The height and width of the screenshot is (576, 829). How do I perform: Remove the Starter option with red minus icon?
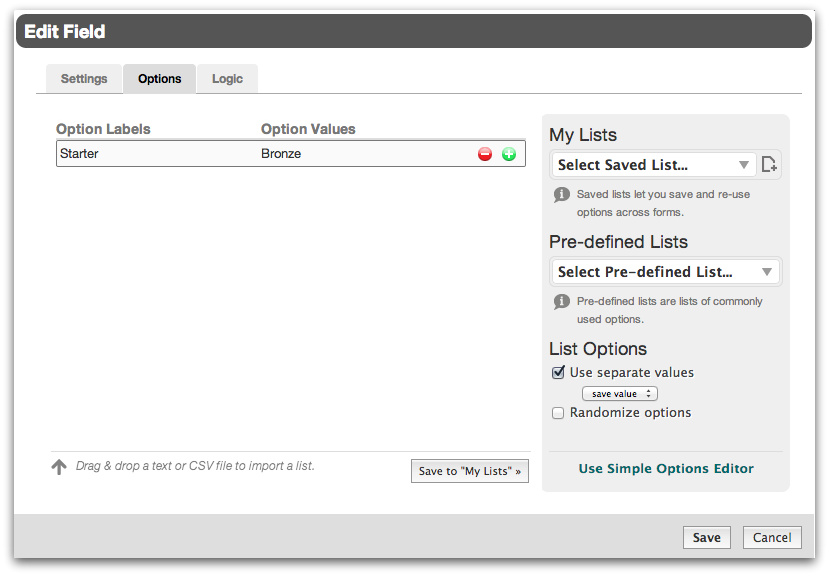click(x=485, y=154)
